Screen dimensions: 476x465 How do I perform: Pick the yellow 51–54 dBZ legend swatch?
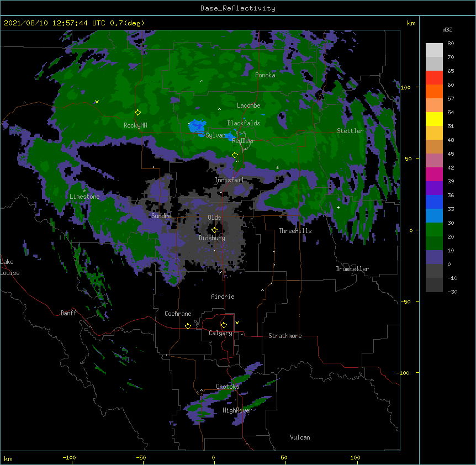pos(434,119)
